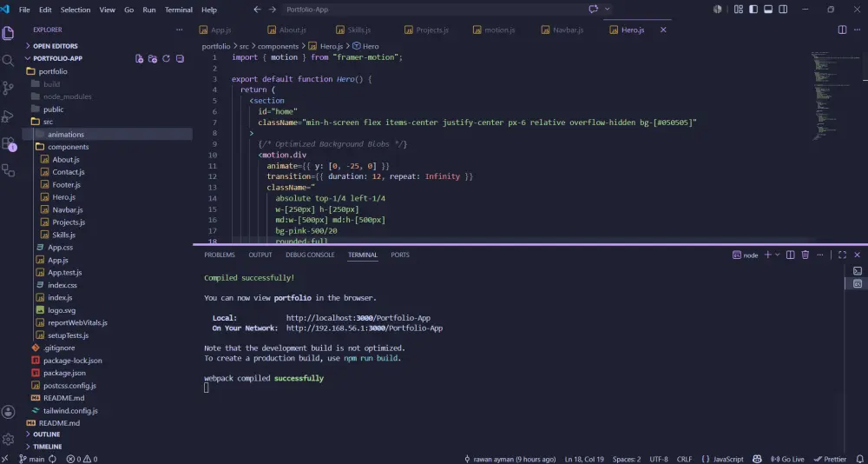Go back using the title bar arrow

[258, 10]
